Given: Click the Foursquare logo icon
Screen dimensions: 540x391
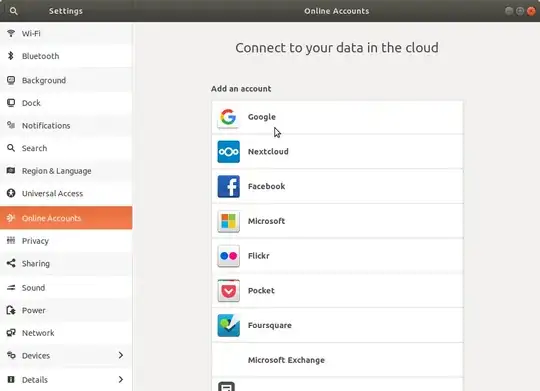Looking at the screenshot, I should (x=228, y=326).
